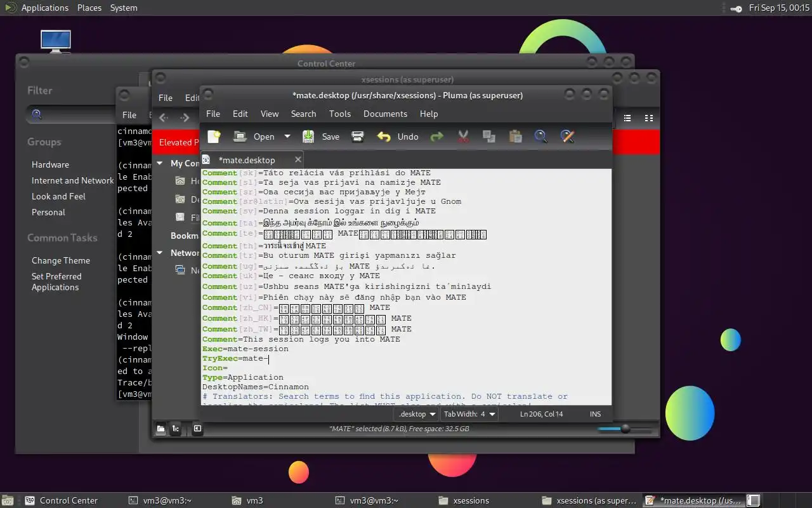
Task: Open Set Preferred Applications task
Action: (x=56, y=282)
